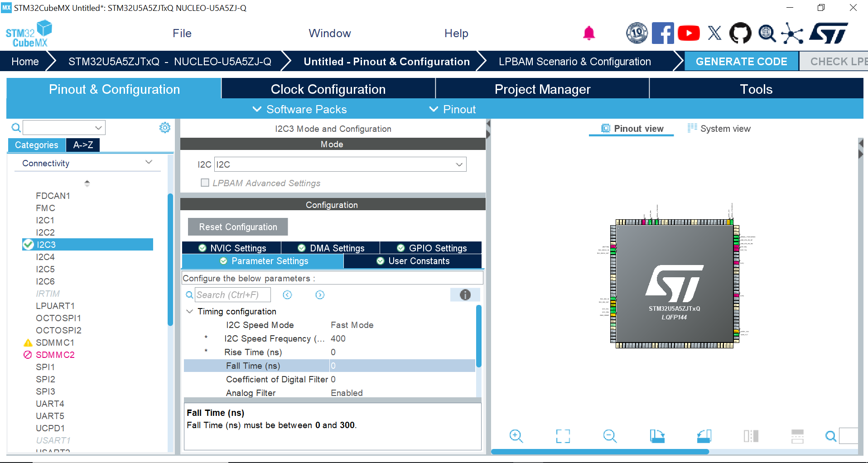868x463 pixels.
Task: Switch peripheral list to A->Z view
Action: click(83, 145)
